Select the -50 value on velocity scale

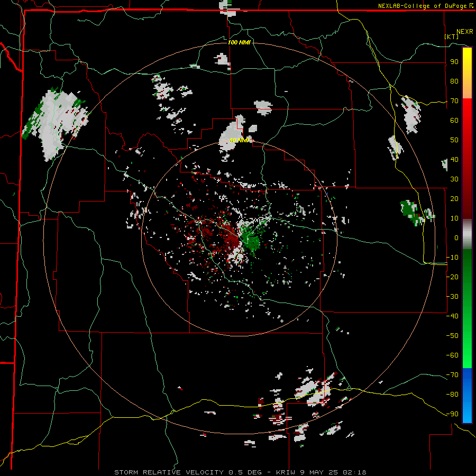tap(452, 336)
